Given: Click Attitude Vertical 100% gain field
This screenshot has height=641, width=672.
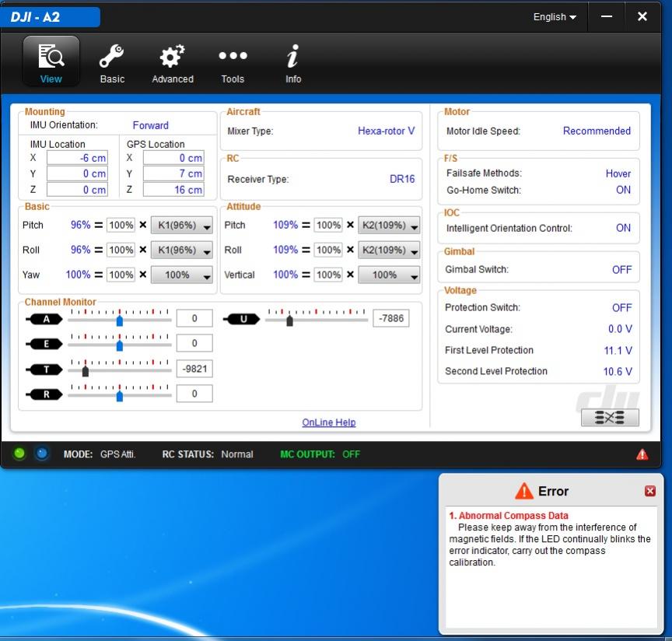Looking at the screenshot, I should 328,275.
